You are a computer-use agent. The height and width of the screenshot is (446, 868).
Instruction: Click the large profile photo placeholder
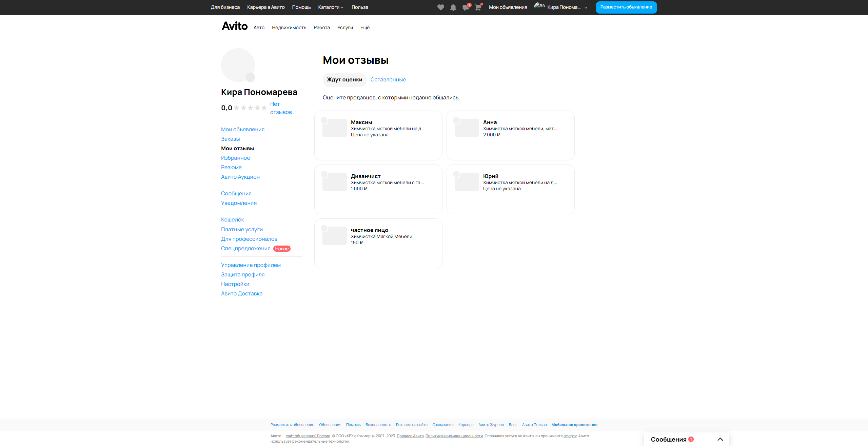(x=238, y=65)
